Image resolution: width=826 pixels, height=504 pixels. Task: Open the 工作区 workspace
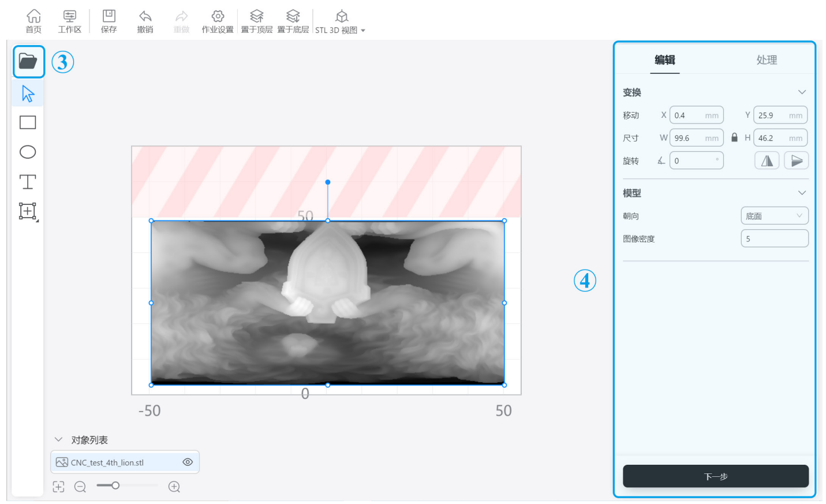tap(69, 21)
